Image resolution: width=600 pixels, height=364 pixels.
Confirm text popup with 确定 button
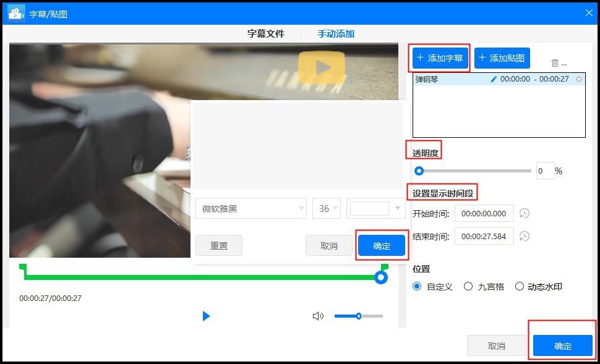pos(382,245)
